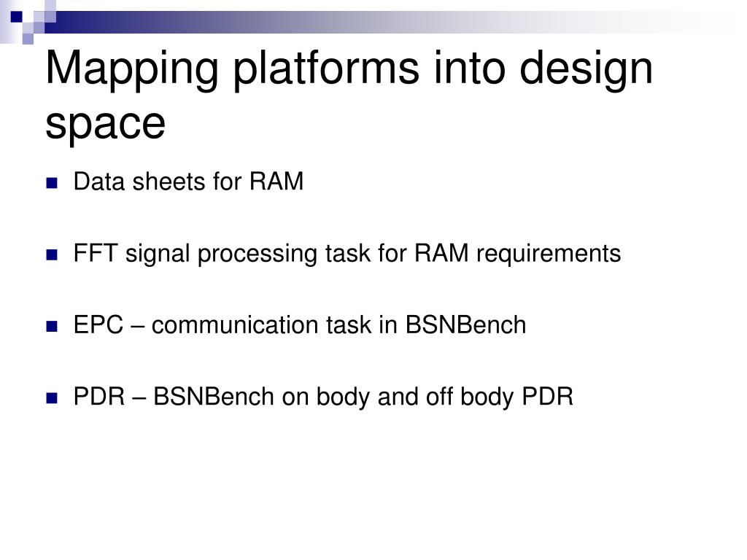Click 'EPC – communication task in BSNBench'
This screenshot has width=747, height=560.
(x=300, y=324)
